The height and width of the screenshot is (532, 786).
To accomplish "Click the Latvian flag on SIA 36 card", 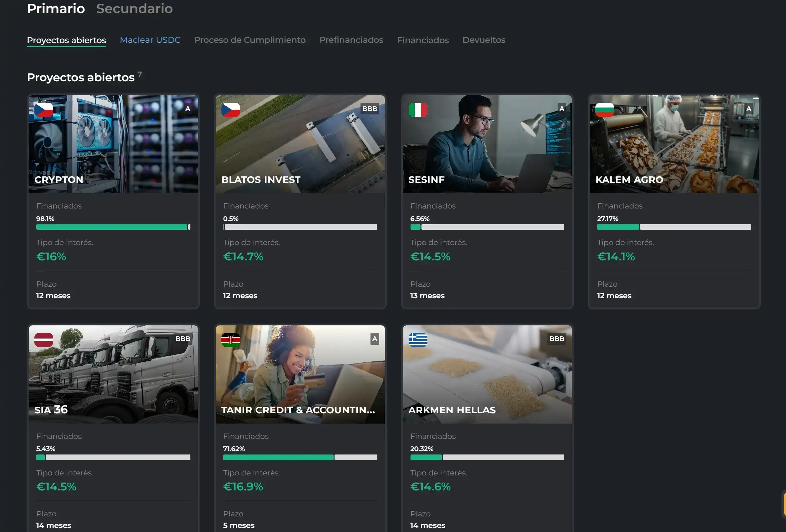I will tap(44, 340).
